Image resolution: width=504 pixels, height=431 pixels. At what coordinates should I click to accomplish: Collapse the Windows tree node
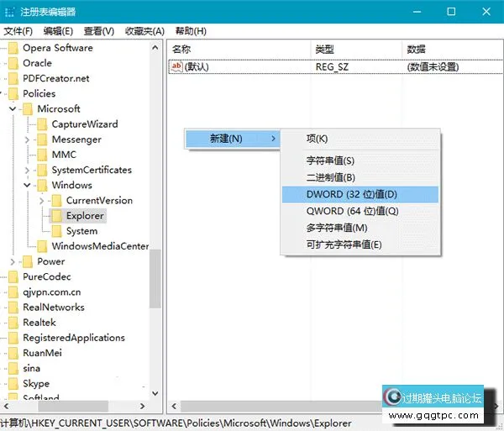(27, 185)
